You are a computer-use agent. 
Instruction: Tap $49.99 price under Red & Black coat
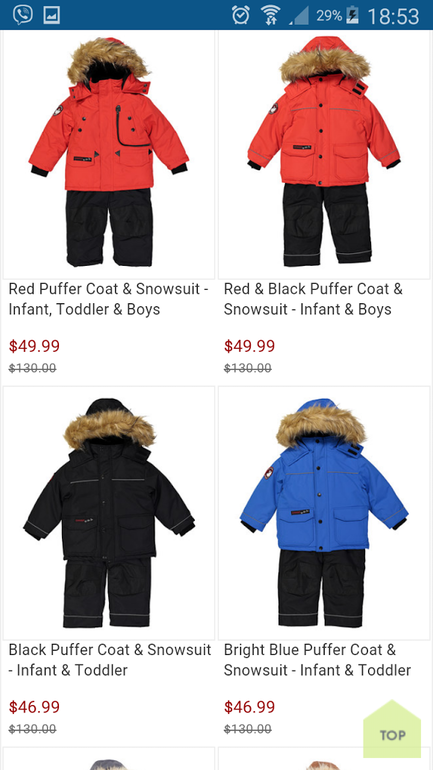point(249,346)
